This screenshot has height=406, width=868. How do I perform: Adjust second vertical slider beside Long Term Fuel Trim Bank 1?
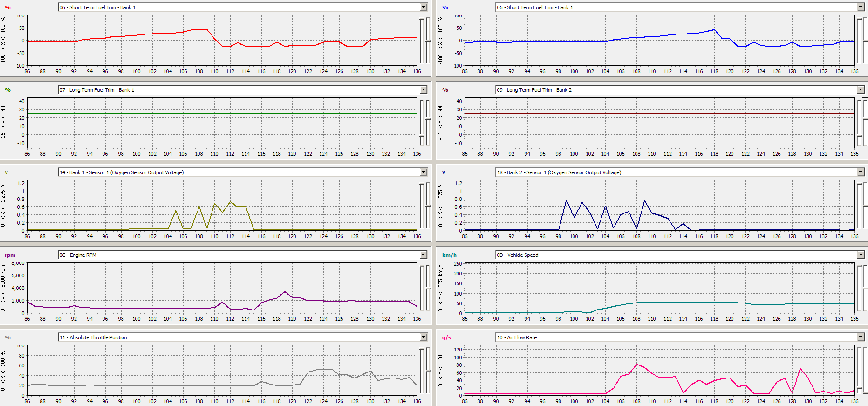pos(428,123)
